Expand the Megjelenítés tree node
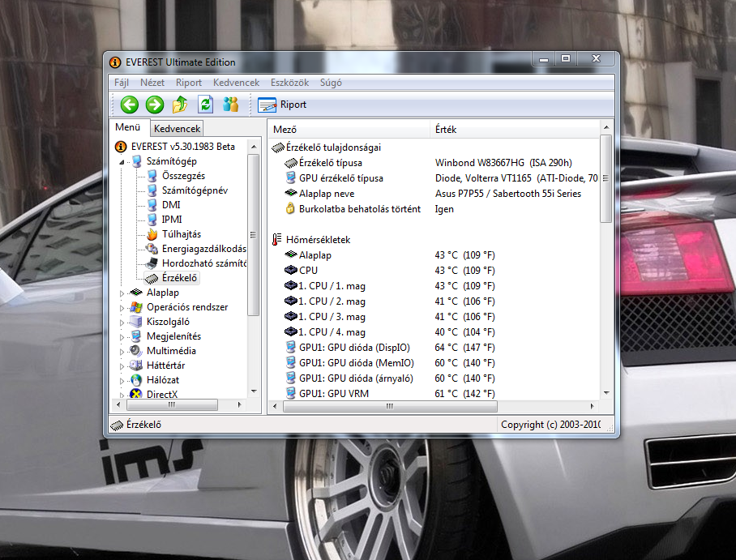 click(122, 337)
